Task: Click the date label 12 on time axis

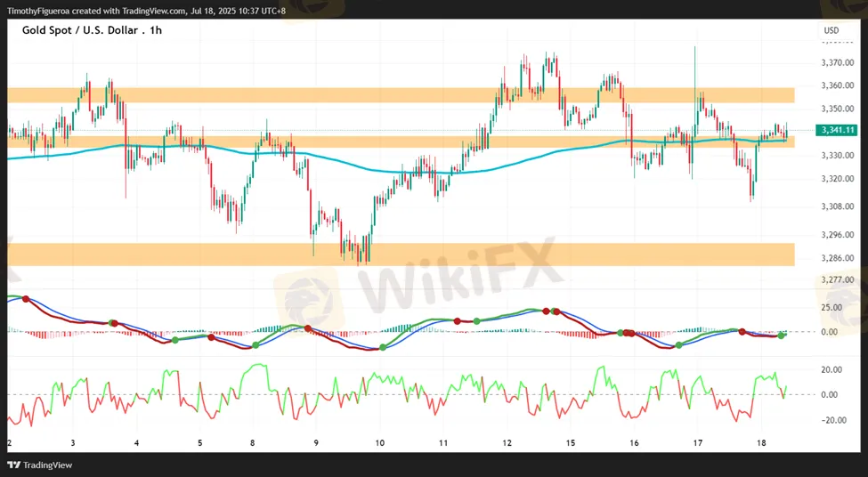Action: point(507,443)
